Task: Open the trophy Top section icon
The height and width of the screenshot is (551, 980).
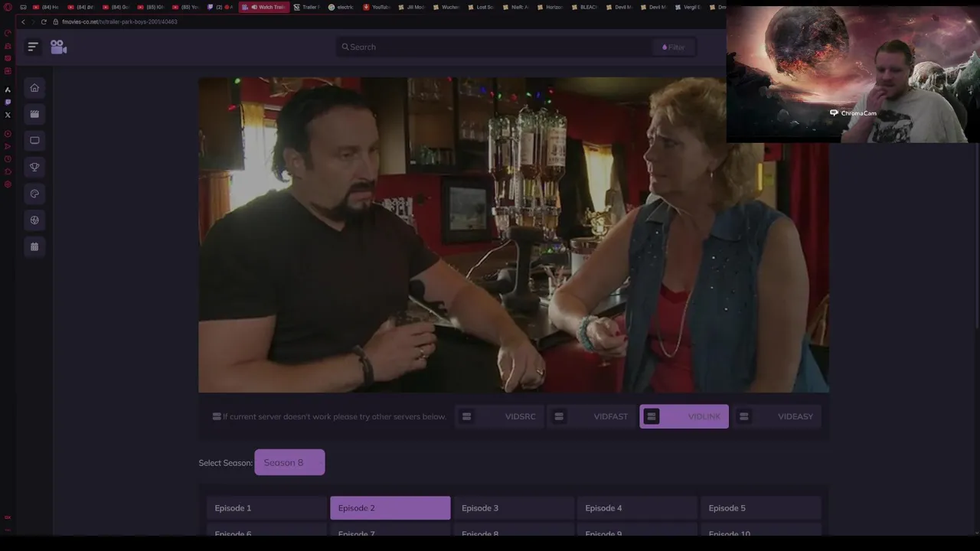Action: (34, 167)
